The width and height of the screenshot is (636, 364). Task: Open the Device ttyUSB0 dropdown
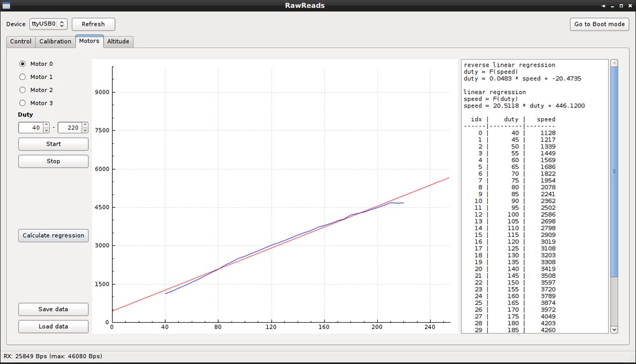(48, 24)
